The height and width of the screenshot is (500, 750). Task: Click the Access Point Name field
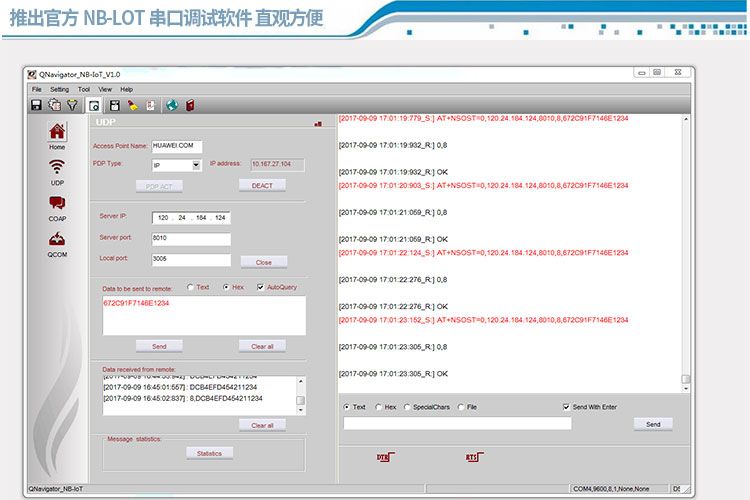click(177, 146)
